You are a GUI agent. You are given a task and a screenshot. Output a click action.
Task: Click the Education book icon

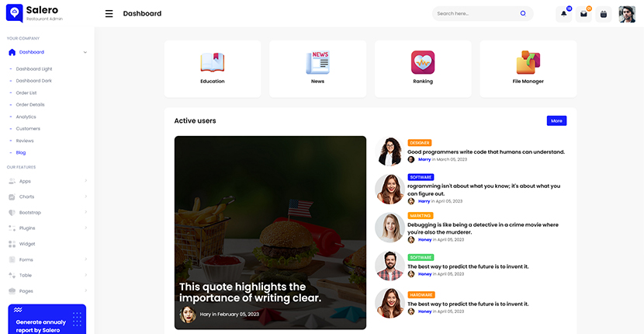coord(213,62)
